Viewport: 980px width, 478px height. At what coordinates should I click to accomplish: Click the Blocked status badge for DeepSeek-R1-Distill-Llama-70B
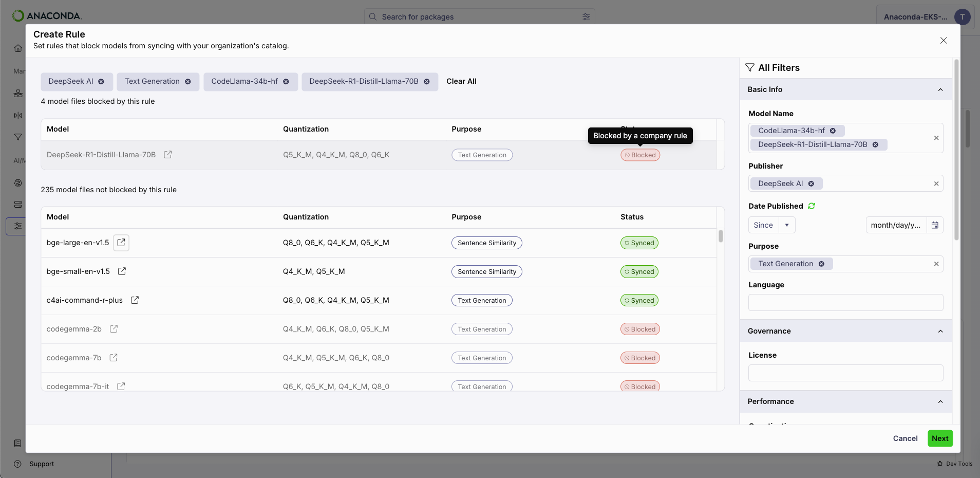[x=640, y=155]
